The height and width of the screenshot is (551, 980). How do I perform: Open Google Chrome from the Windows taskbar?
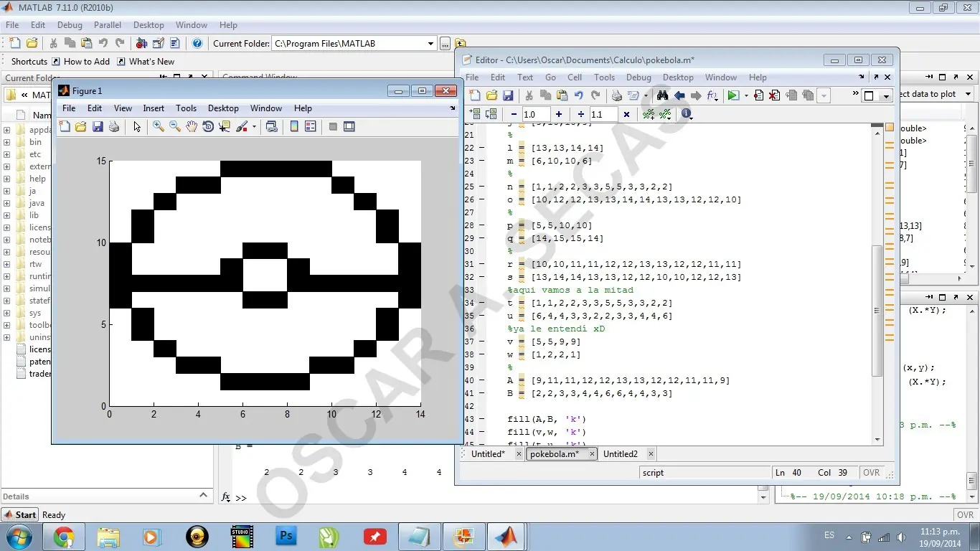pyautogui.click(x=64, y=536)
